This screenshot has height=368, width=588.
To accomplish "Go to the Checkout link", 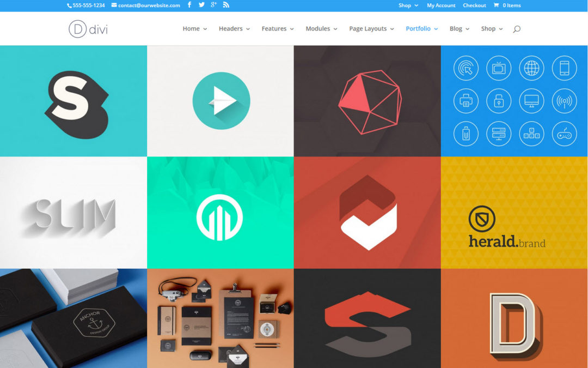I will click(474, 5).
